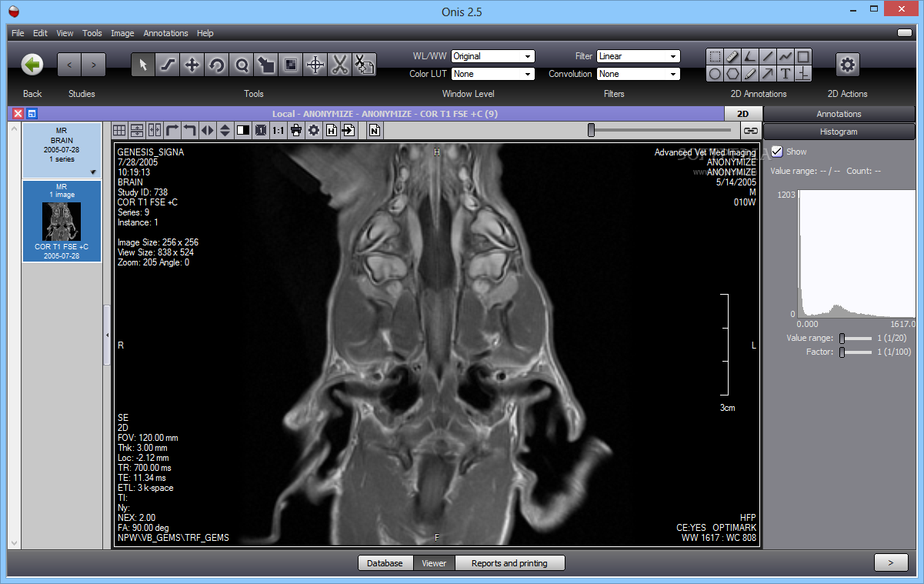The height and width of the screenshot is (584, 924).
Task: Select the straight line annotation tool
Action: 768,56
